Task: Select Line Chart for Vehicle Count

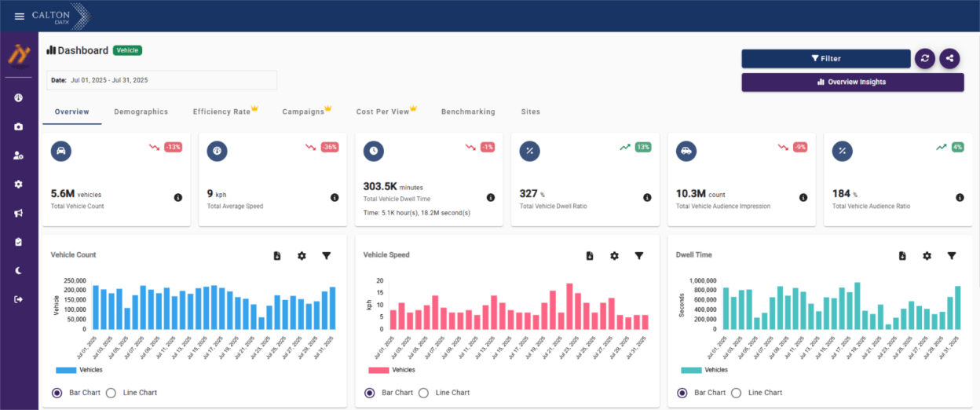Action: click(111, 393)
